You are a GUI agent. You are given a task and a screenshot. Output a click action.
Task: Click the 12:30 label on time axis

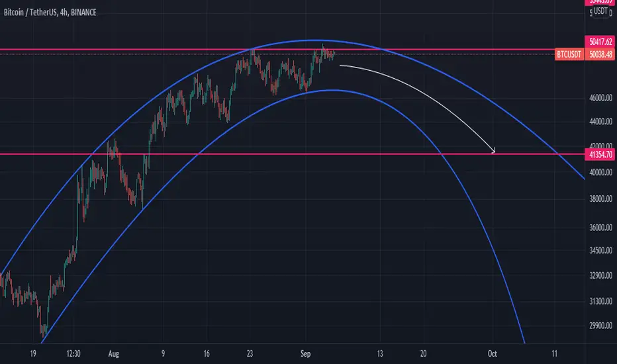pyautogui.click(x=73, y=354)
